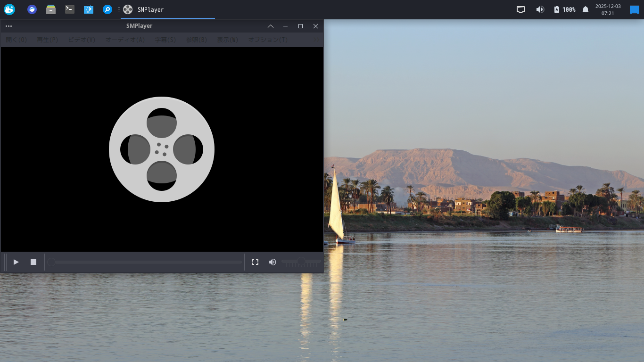The width and height of the screenshot is (644, 362).
Task: Open the 開く(O) menu
Action: [x=17, y=40]
